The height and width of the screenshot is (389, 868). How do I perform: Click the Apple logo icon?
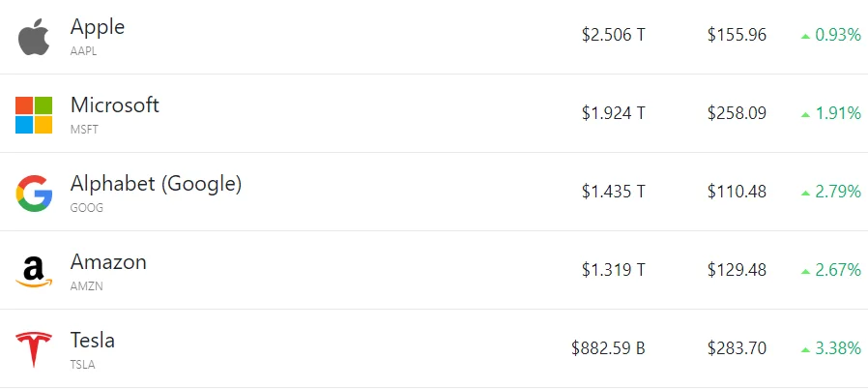34,37
